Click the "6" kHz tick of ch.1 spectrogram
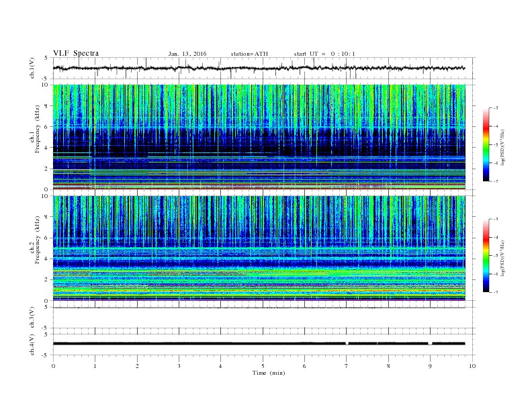Image resolution: width=532 pixels, height=411 pixels. 47,127
